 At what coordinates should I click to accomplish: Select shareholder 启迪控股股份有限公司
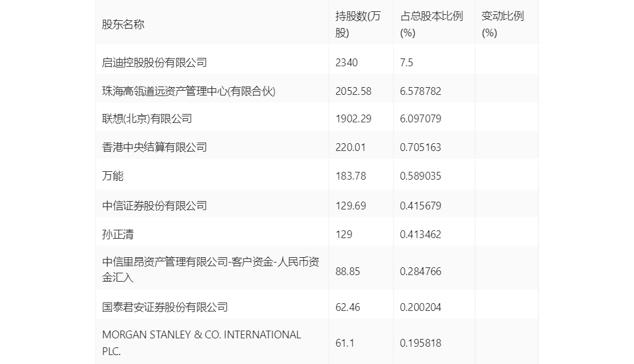tap(155, 63)
